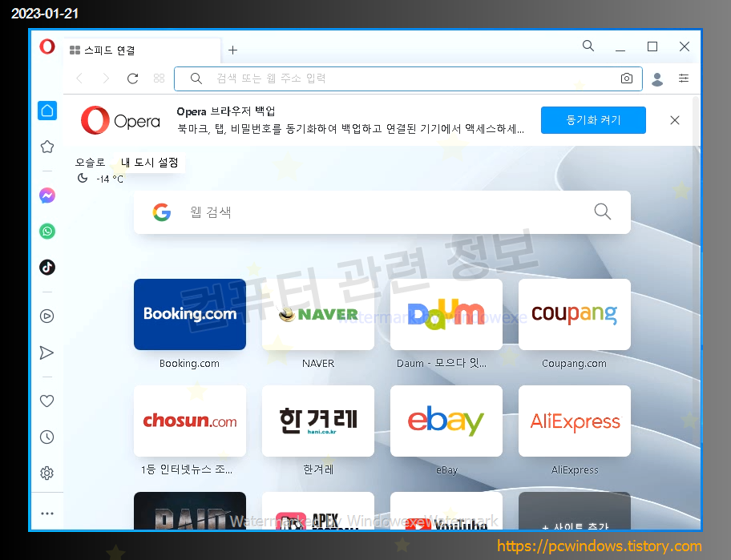
Task: Select the Speed Dial tab 스피드 연결
Action: (x=142, y=50)
